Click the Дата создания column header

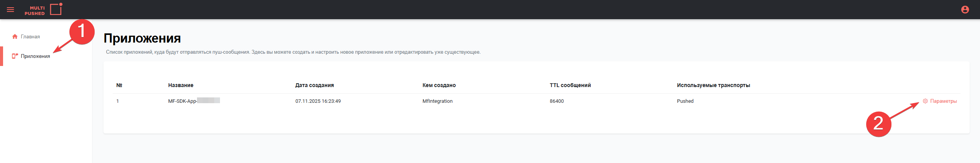(x=314, y=85)
